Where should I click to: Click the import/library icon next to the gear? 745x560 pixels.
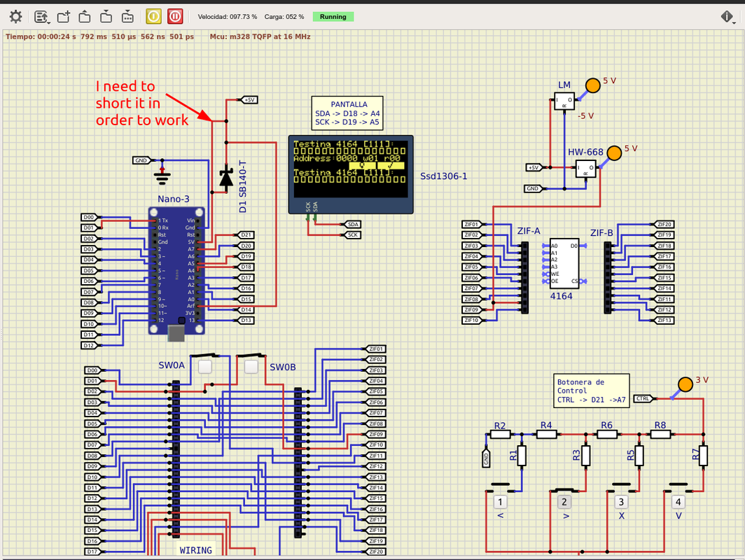[42, 17]
